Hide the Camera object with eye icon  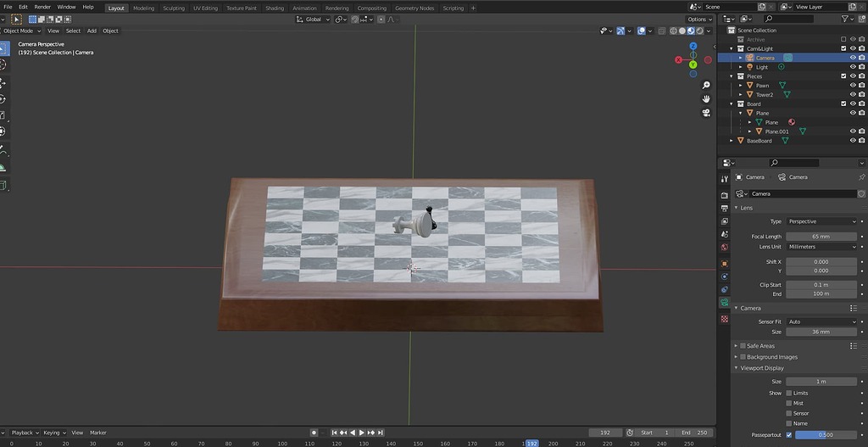(853, 58)
